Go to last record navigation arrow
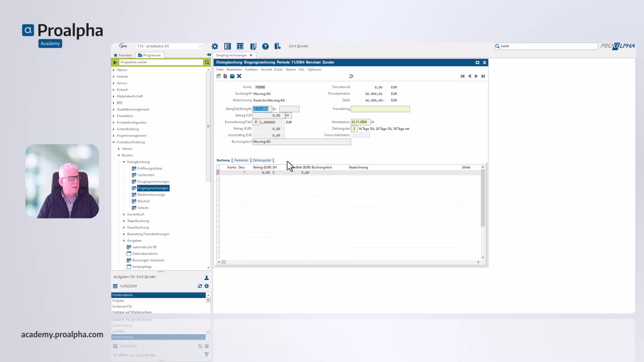Viewport: 644px width, 362px height. coord(483,76)
